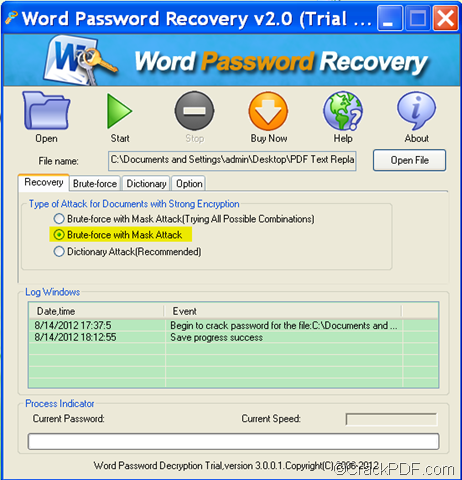Click the grey Stop icon
The image size is (462, 480).
[194, 111]
